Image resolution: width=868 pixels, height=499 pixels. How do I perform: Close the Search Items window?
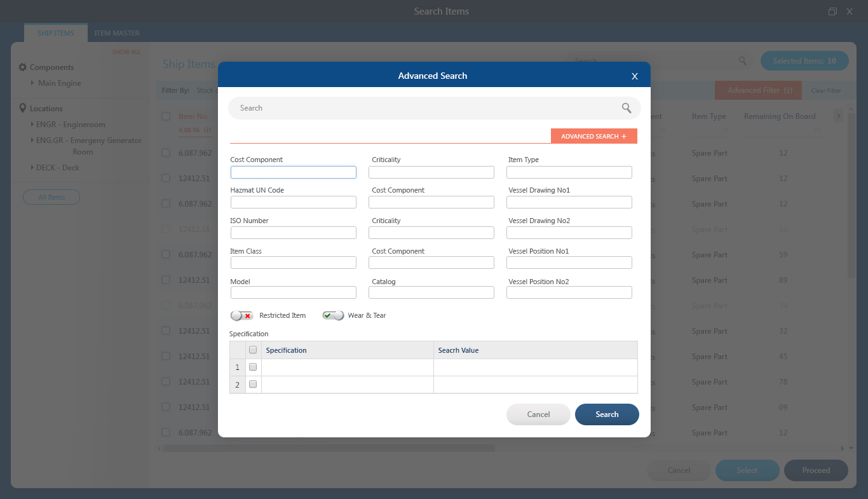click(x=850, y=11)
